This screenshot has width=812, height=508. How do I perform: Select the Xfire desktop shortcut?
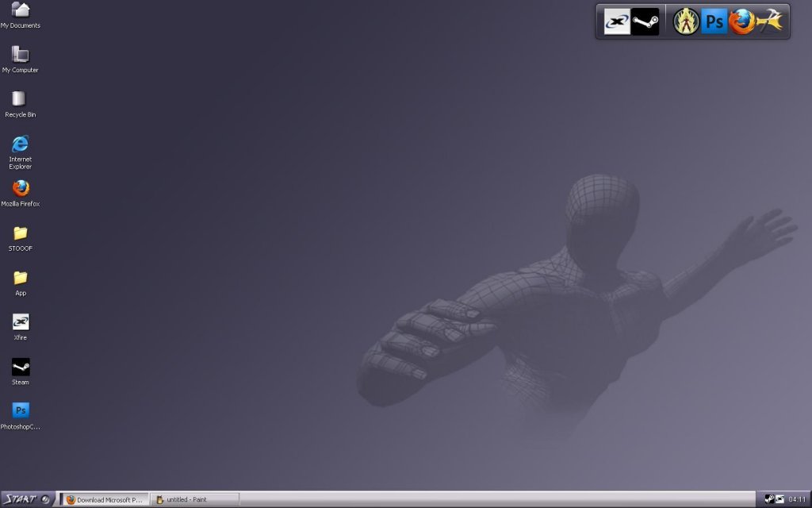pos(20,327)
